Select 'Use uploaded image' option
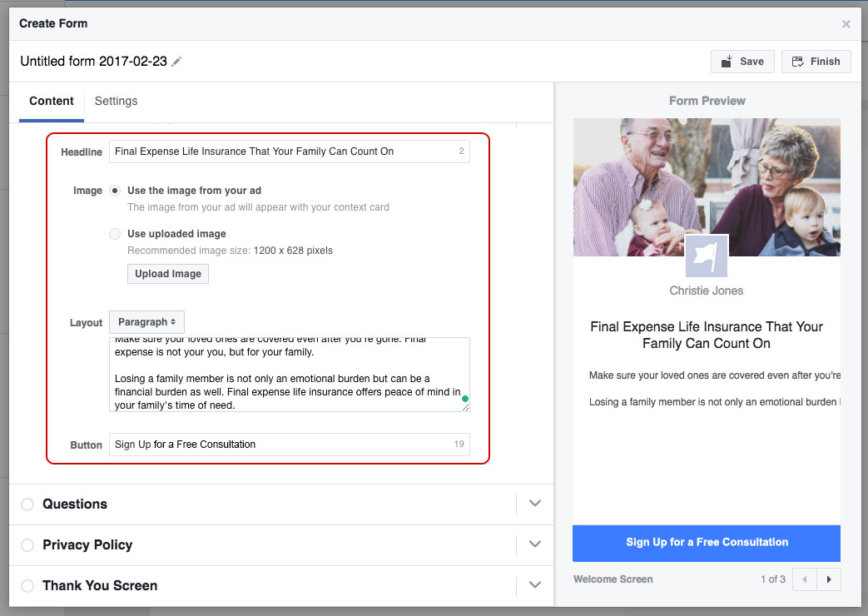The height and width of the screenshot is (616, 868). click(x=115, y=234)
